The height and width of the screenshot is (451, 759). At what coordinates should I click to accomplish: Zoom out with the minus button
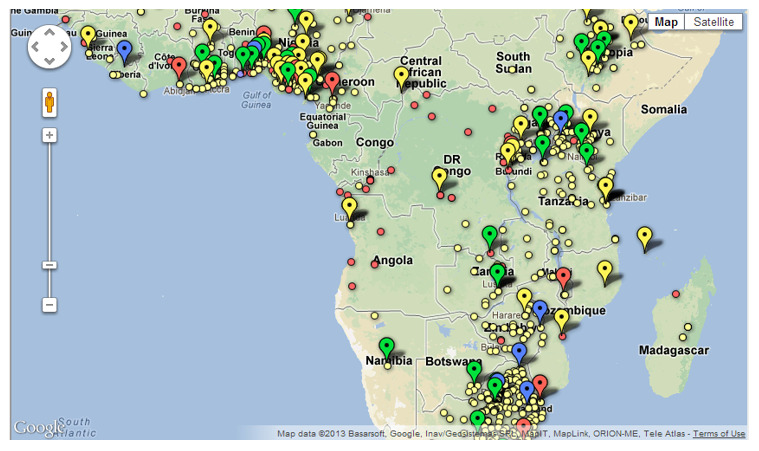49,304
